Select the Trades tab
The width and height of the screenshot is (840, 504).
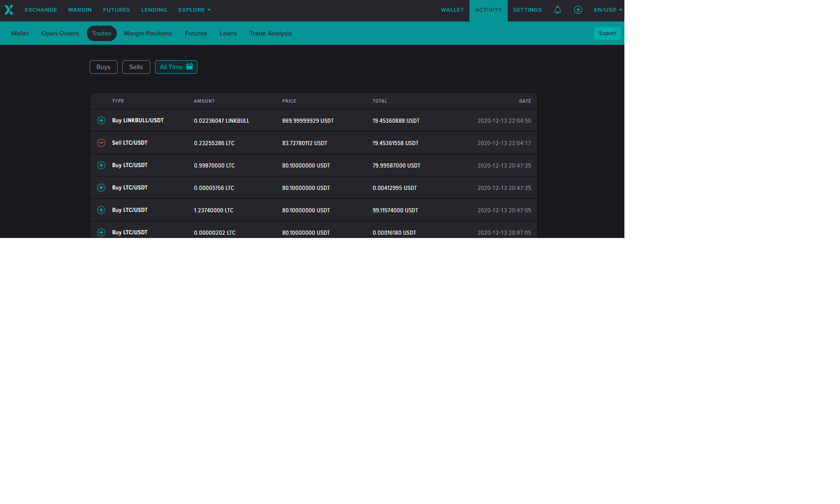[x=102, y=33]
